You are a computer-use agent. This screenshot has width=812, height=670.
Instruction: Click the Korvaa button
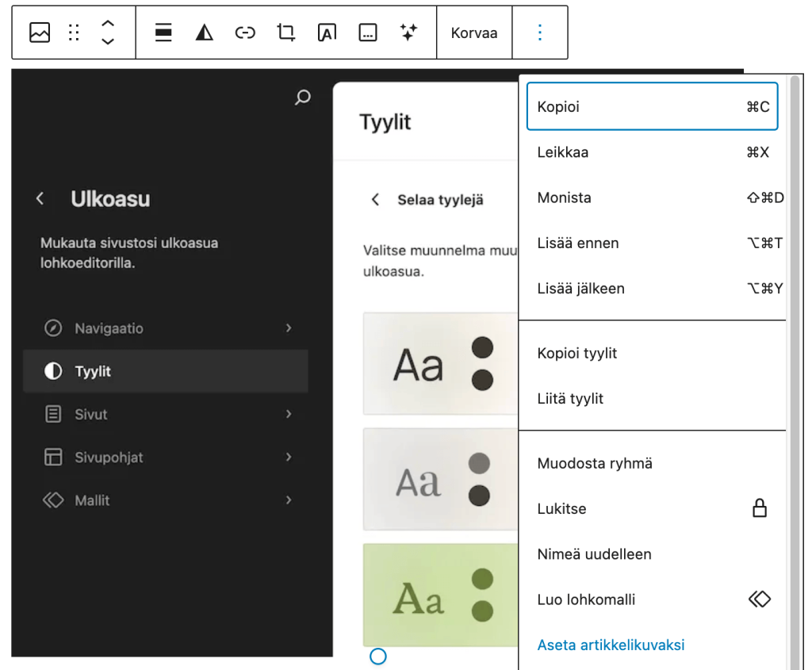pos(474,33)
